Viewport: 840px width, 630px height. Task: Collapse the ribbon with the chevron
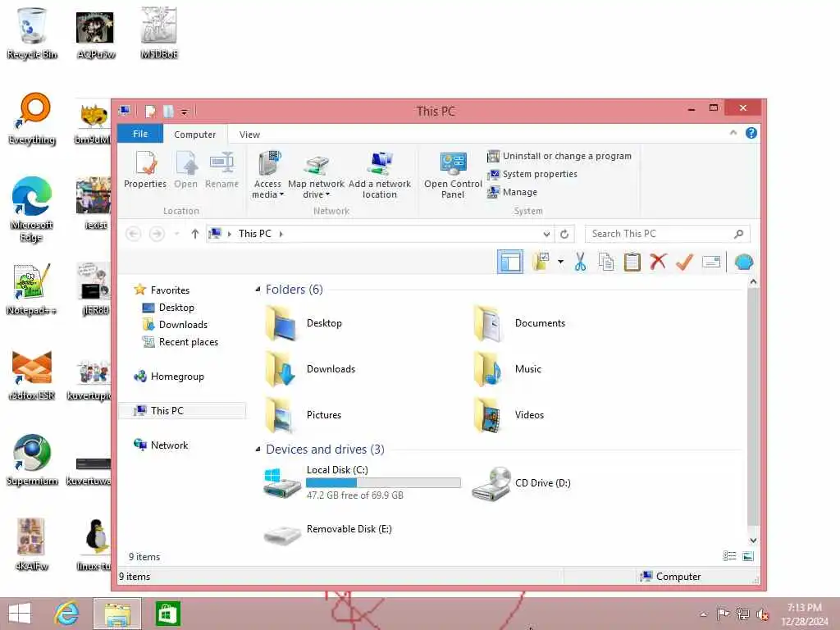(x=733, y=132)
